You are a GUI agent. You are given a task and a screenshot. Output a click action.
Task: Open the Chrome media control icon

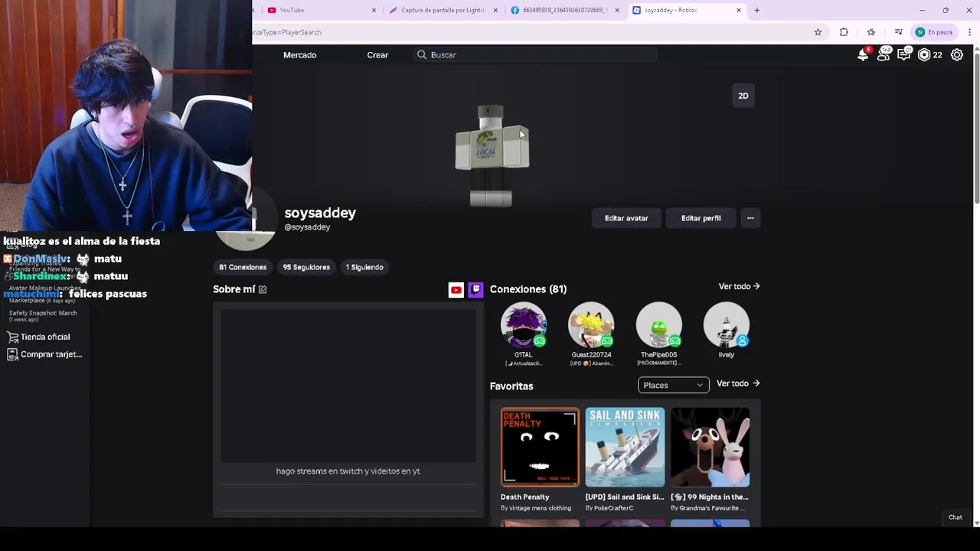(x=898, y=32)
